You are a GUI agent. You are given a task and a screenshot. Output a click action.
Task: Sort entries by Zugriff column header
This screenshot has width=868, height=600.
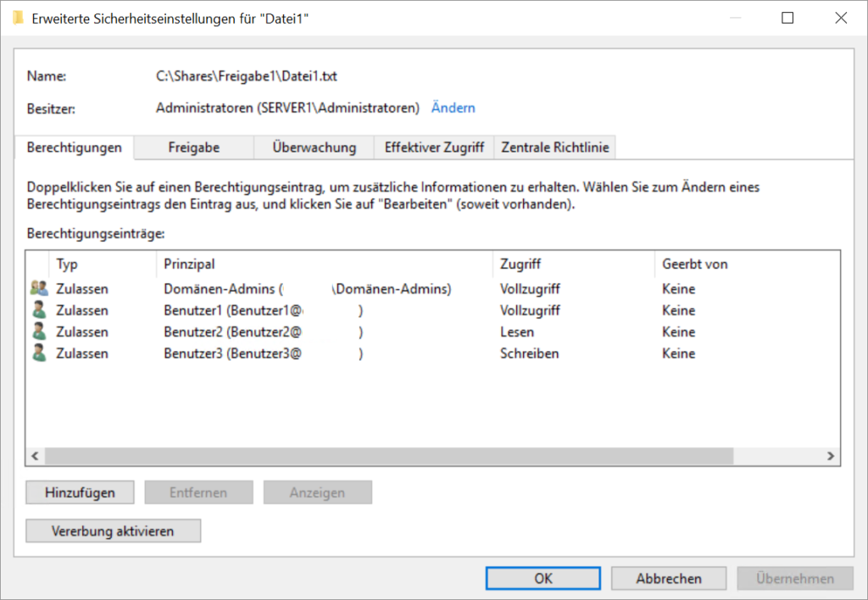(x=572, y=264)
